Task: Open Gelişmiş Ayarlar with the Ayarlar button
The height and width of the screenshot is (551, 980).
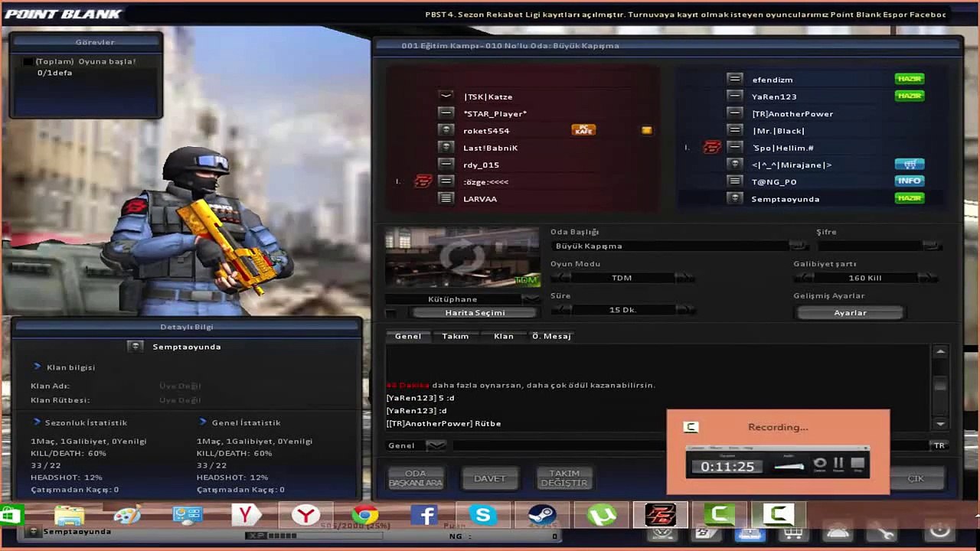Action: coord(850,312)
